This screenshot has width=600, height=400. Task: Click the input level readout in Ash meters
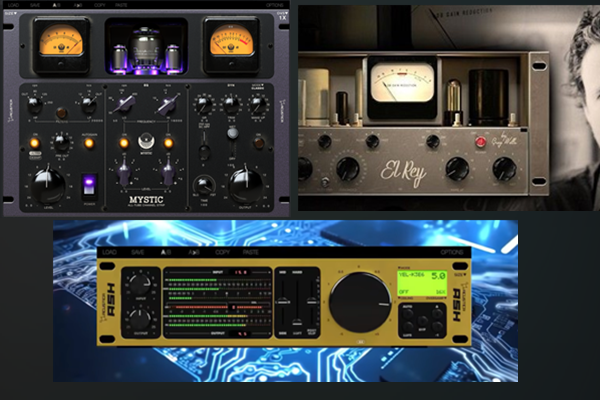point(241,272)
